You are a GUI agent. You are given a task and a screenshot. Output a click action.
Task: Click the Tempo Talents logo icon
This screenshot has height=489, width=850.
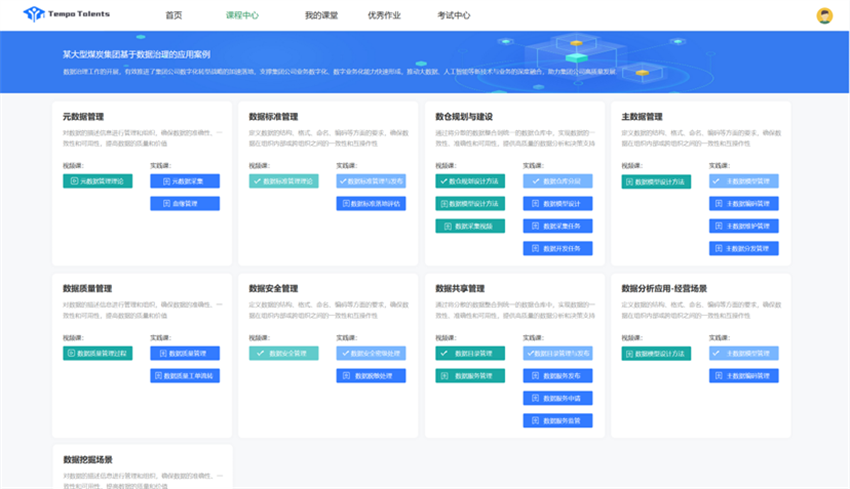[x=34, y=14]
